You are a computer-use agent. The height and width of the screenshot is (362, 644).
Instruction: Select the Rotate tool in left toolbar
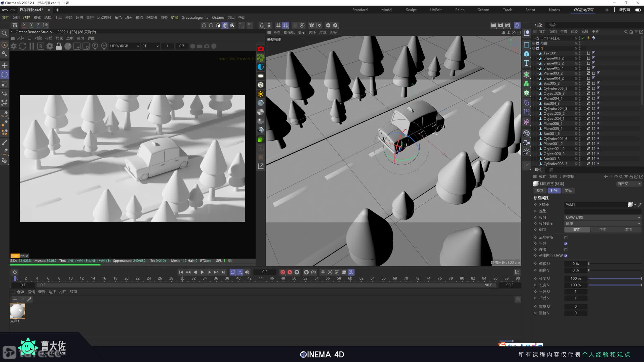tap(5, 75)
